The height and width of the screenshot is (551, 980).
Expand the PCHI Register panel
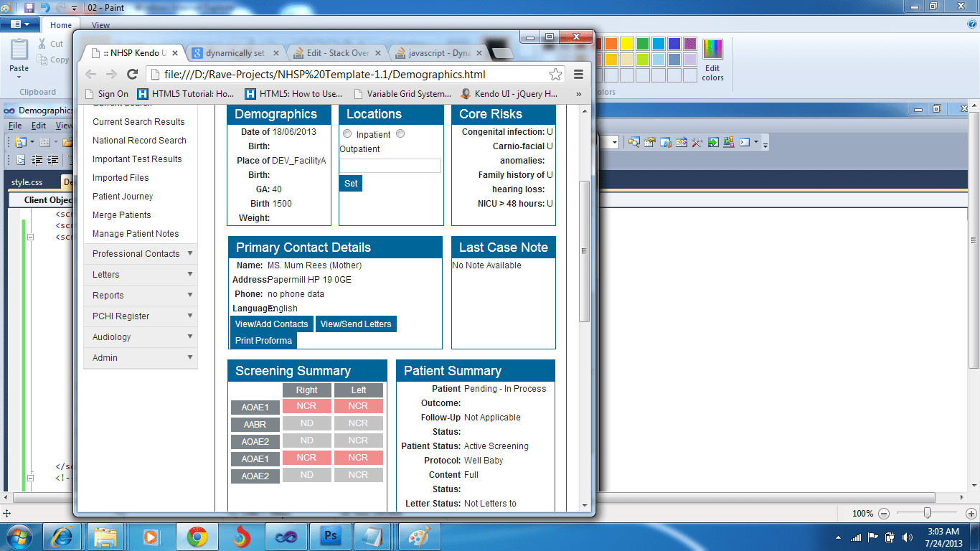tap(141, 316)
